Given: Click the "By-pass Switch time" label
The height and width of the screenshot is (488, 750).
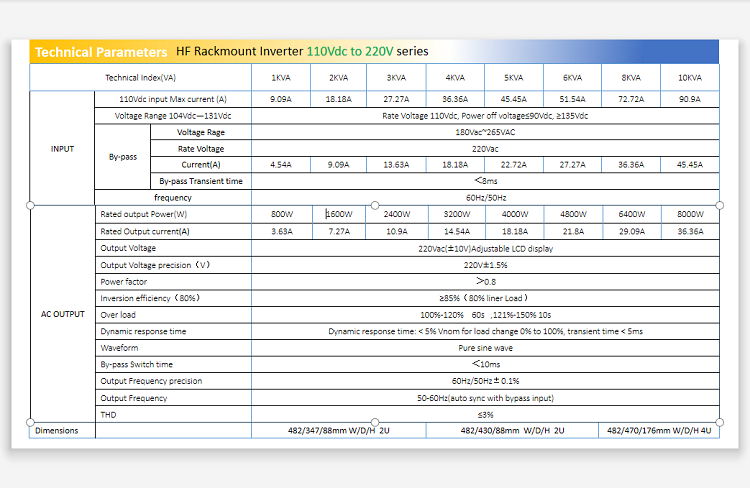Looking at the screenshot, I should pyautogui.click(x=136, y=365).
